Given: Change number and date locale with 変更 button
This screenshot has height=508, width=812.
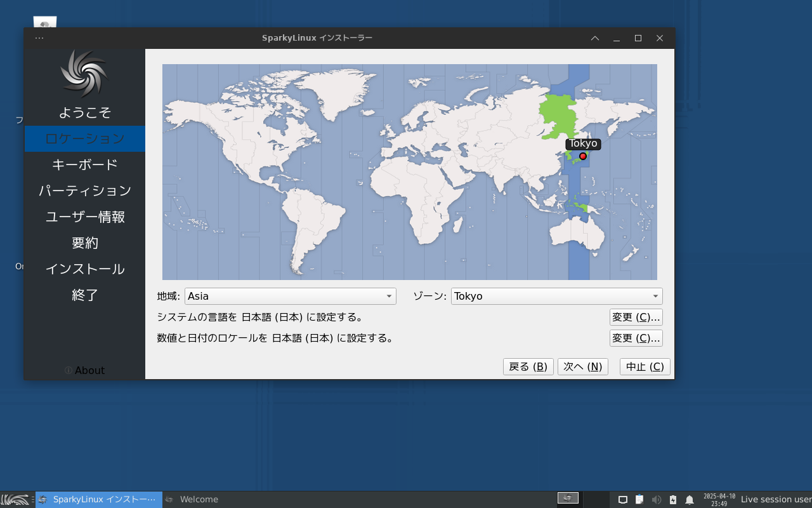Looking at the screenshot, I should point(636,338).
